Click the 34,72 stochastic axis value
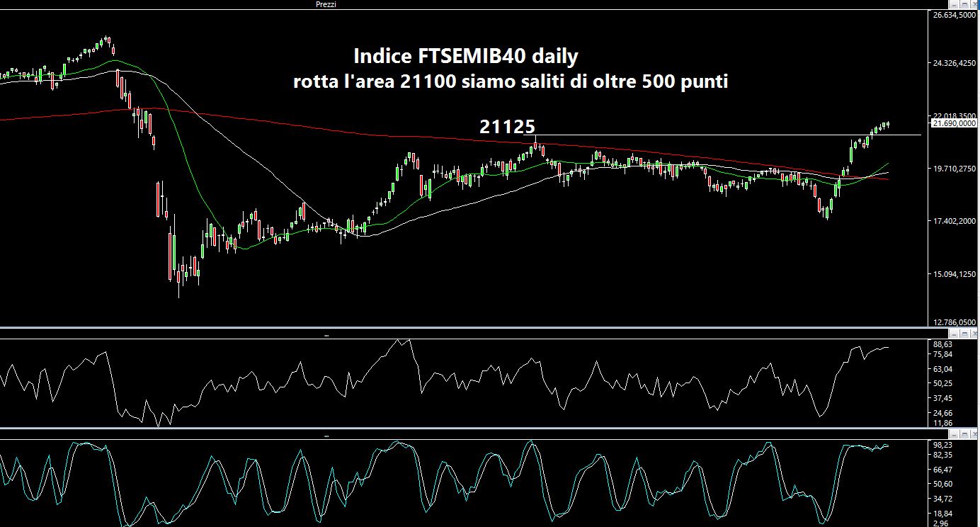 [944, 499]
